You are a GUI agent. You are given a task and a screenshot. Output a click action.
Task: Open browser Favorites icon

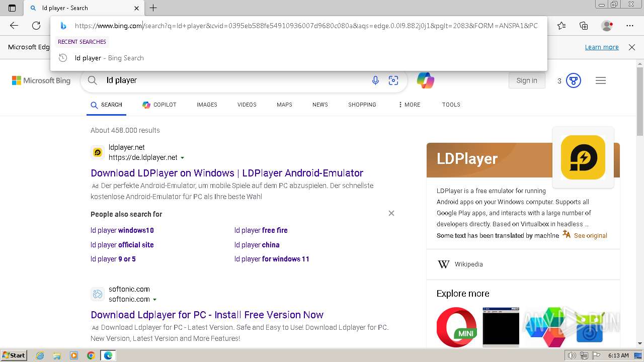(561, 26)
